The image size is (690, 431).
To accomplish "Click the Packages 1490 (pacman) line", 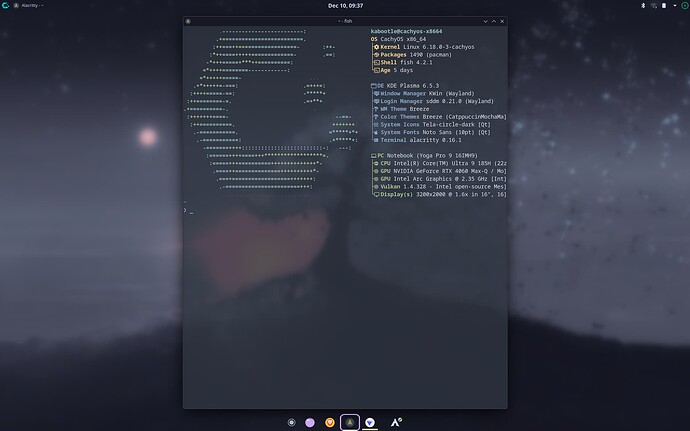I will click(412, 55).
